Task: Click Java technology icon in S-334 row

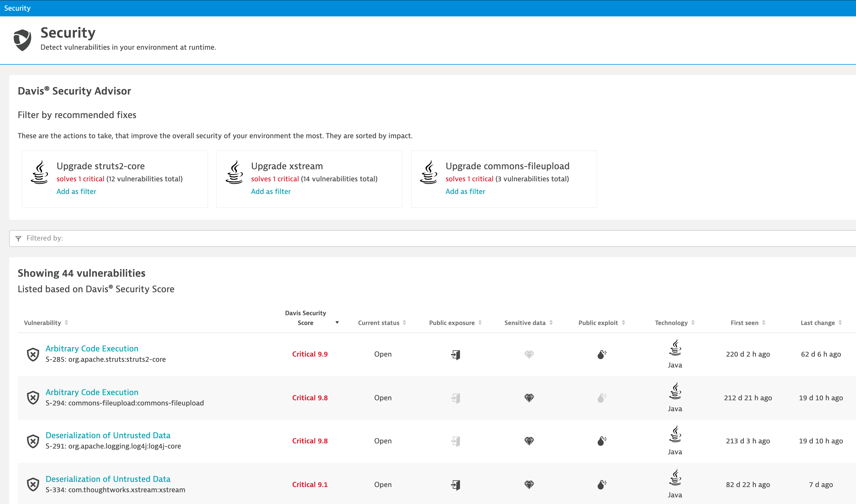Action: point(675,478)
